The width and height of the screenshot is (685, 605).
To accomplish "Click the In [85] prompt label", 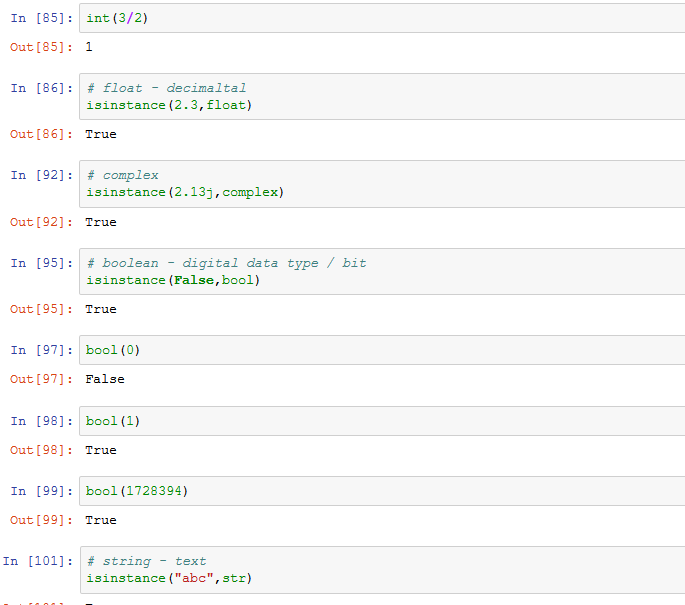I will click(42, 18).
